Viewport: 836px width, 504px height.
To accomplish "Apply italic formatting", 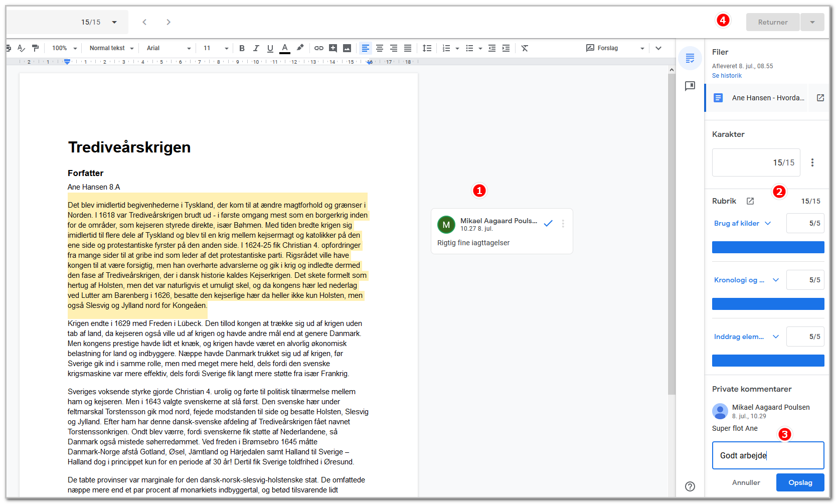I will pyautogui.click(x=256, y=48).
